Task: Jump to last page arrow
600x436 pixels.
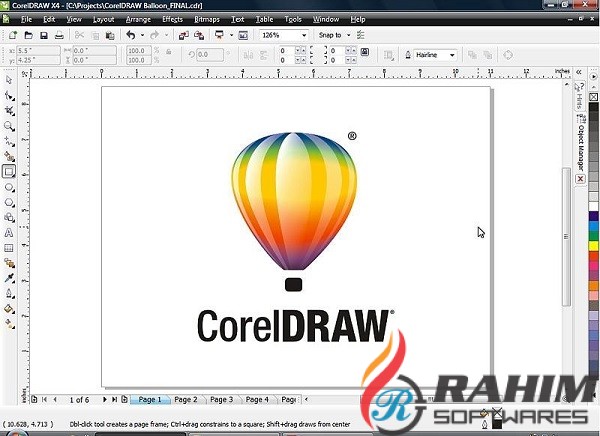Action: (114, 400)
